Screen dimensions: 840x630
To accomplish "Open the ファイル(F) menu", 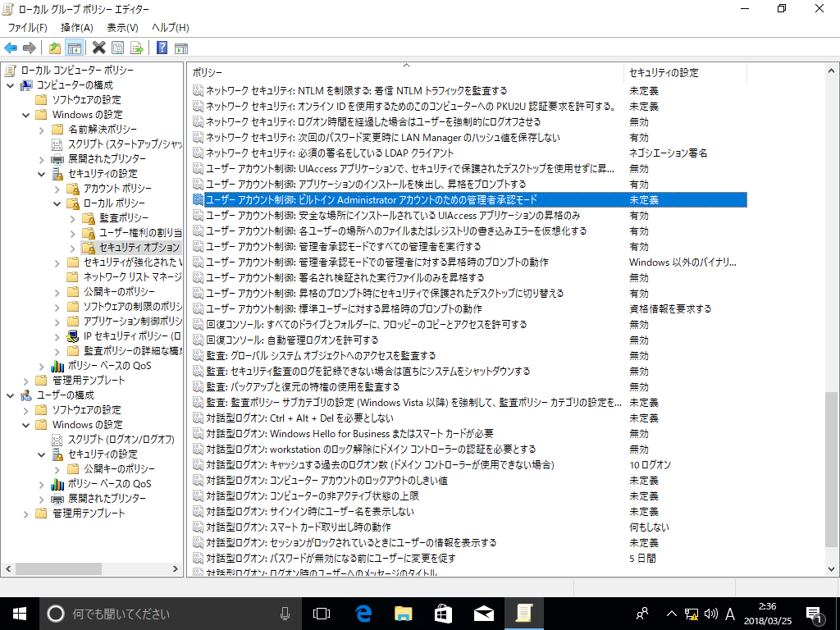I will 27,28.
